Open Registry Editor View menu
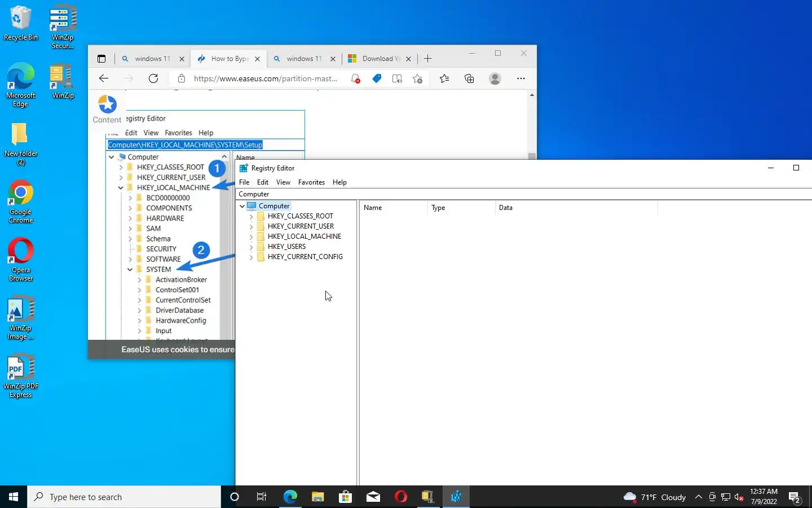 (x=283, y=182)
